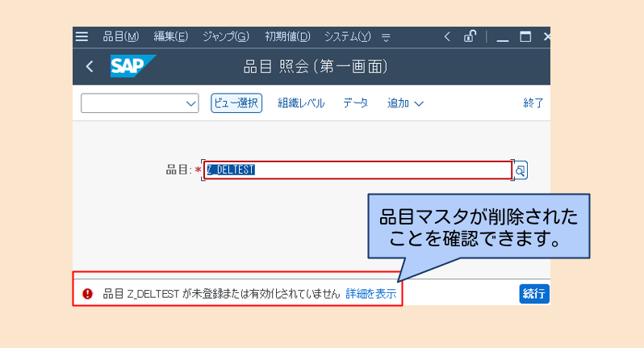Click the title bar back chevron icon
Screen dimensions: 644x348
tap(447, 36)
